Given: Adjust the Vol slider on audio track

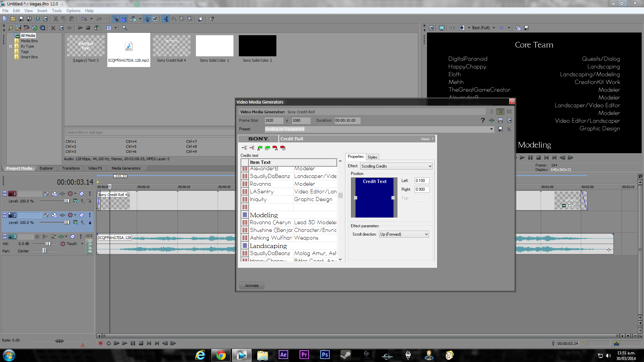Looking at the screenshot, I should click(x=48, y=244).
